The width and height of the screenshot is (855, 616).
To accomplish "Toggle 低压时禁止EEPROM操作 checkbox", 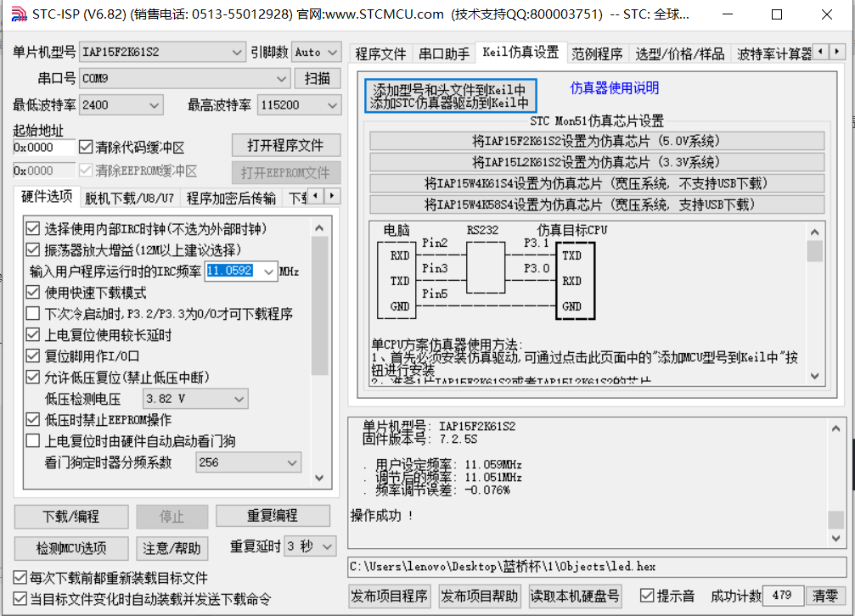I will click(x=33, y=419).
